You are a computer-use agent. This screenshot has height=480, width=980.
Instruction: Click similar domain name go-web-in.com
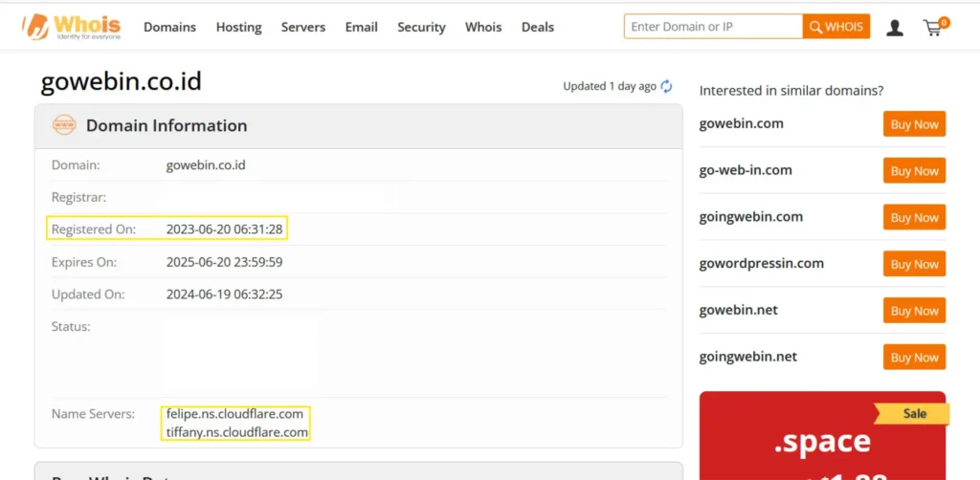pos(746,170)
